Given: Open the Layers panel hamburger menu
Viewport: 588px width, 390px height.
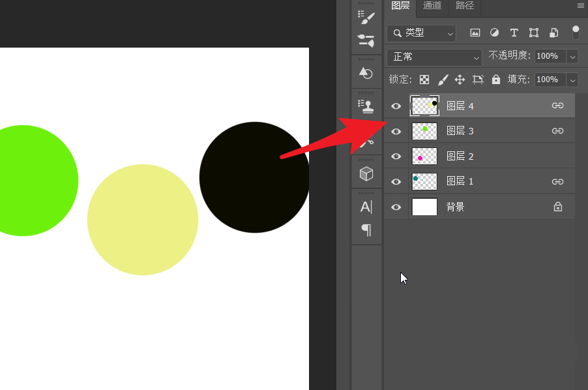Looking at the screenshot, I should (581, 5).
